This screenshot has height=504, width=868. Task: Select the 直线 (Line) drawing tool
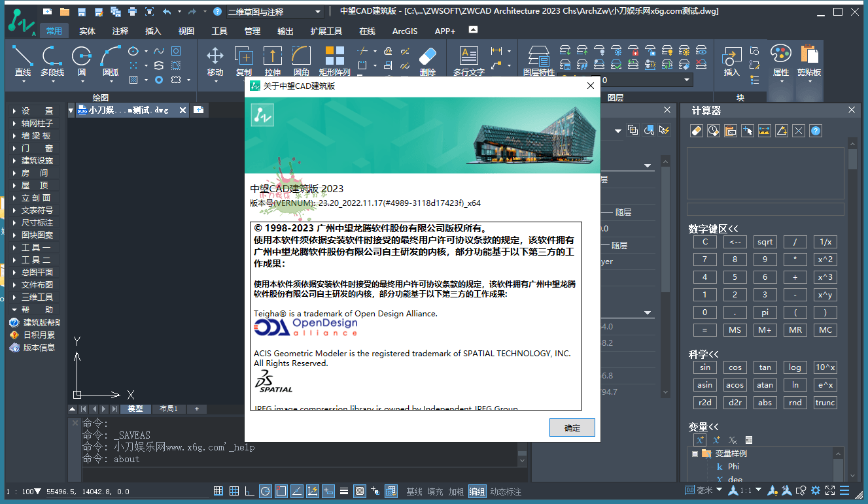pyautogui.click(x=23, y=61)
